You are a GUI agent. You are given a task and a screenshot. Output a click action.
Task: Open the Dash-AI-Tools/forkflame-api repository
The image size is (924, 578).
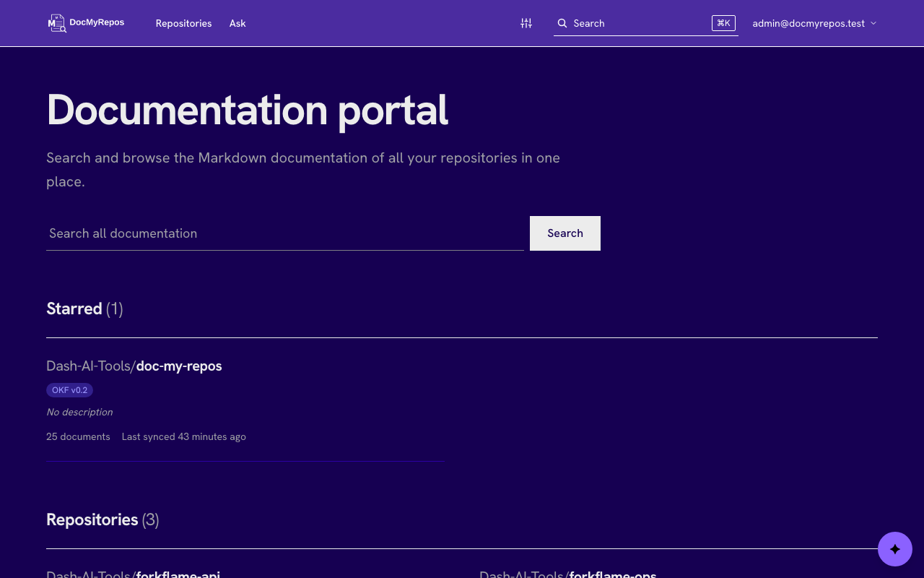click(x=133, y=574)
